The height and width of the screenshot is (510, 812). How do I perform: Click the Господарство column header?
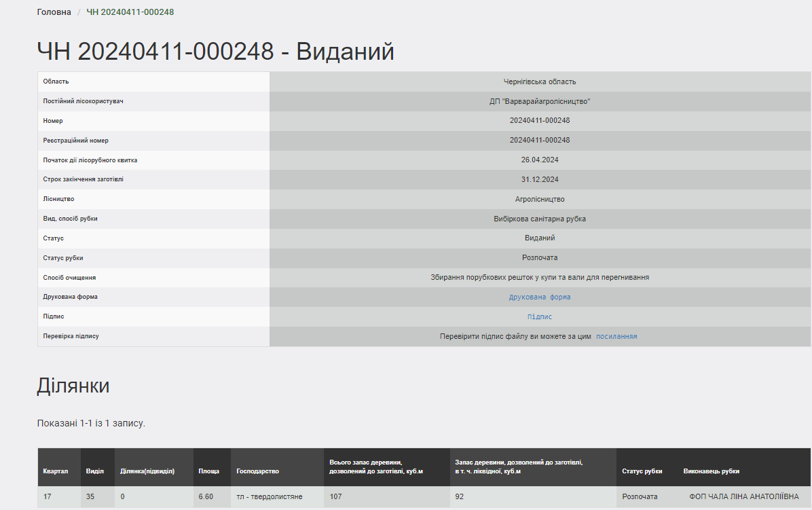click(257, 471)
